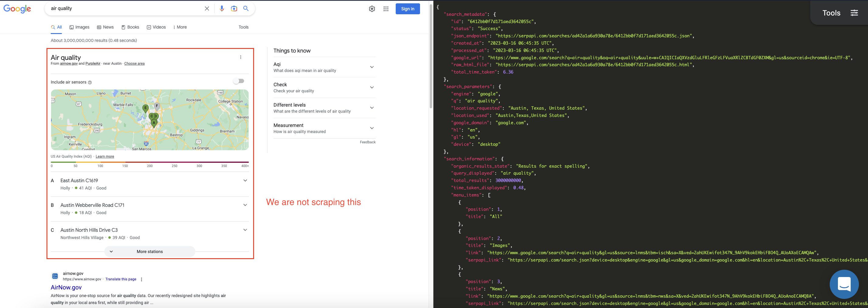The width and height of the screenshot is (868, 308).
Task: Open the Google apps grid icon
Action: tap(385, 9)
